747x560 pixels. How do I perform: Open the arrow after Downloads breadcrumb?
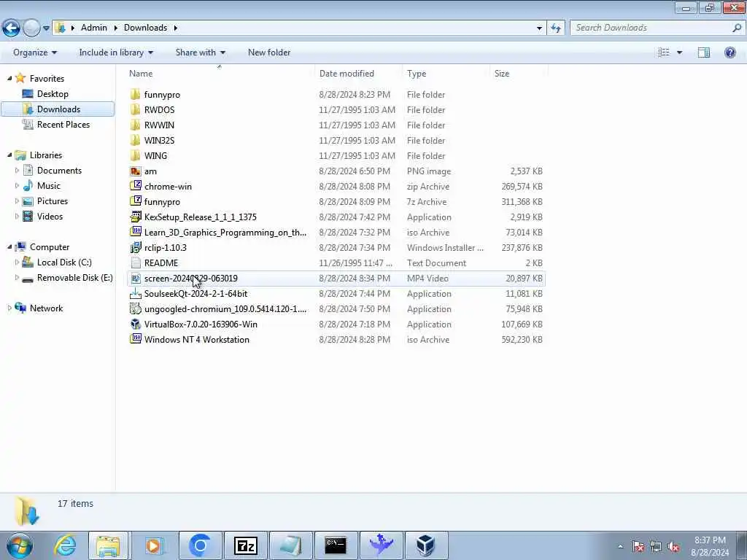175,28
